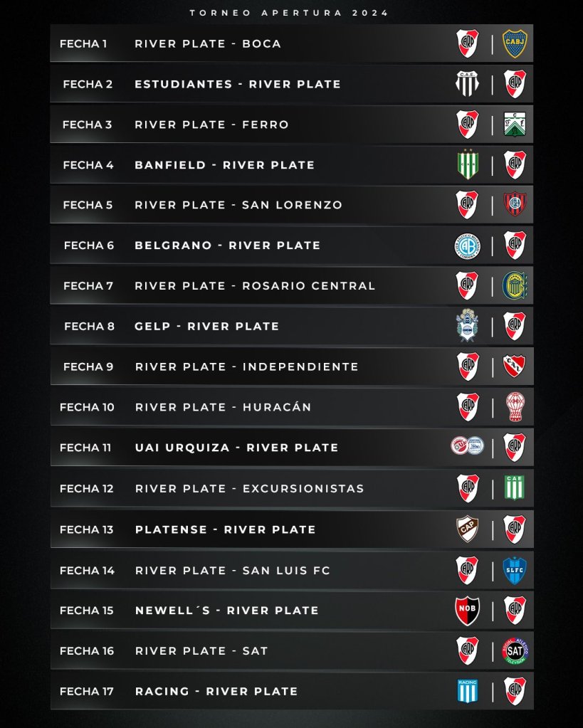Click the Banfield green-striped crest
Image resolution: width=583 pixels, height=728 pixels.
click(468, 165)
